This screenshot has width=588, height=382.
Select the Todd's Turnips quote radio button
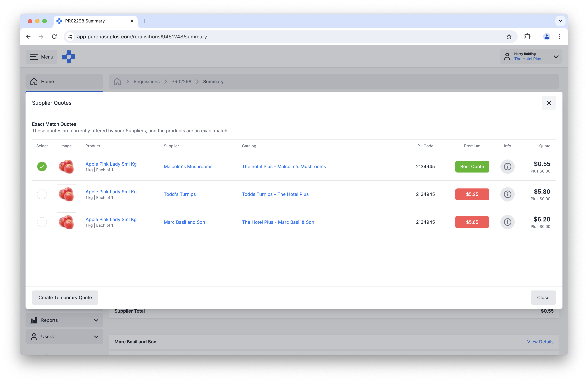42,194
